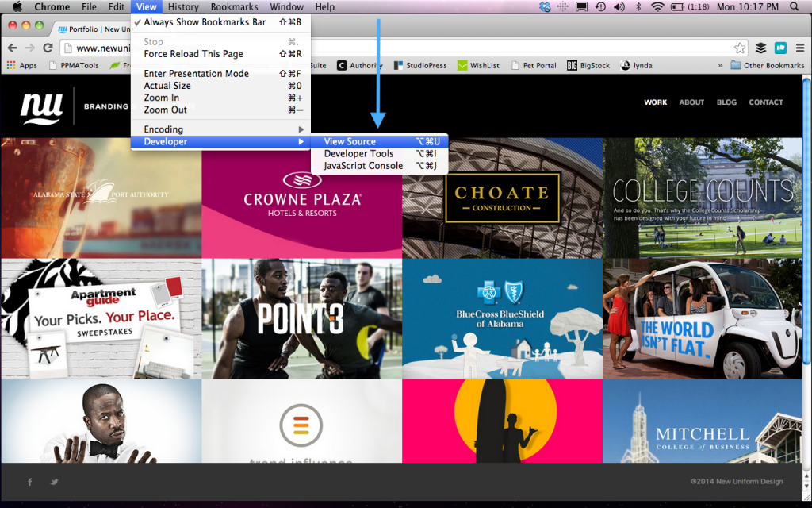The height and width of the screenshot is (508, 812).
Task: Select Zoom In from View menu
Action: click(220, 98)
